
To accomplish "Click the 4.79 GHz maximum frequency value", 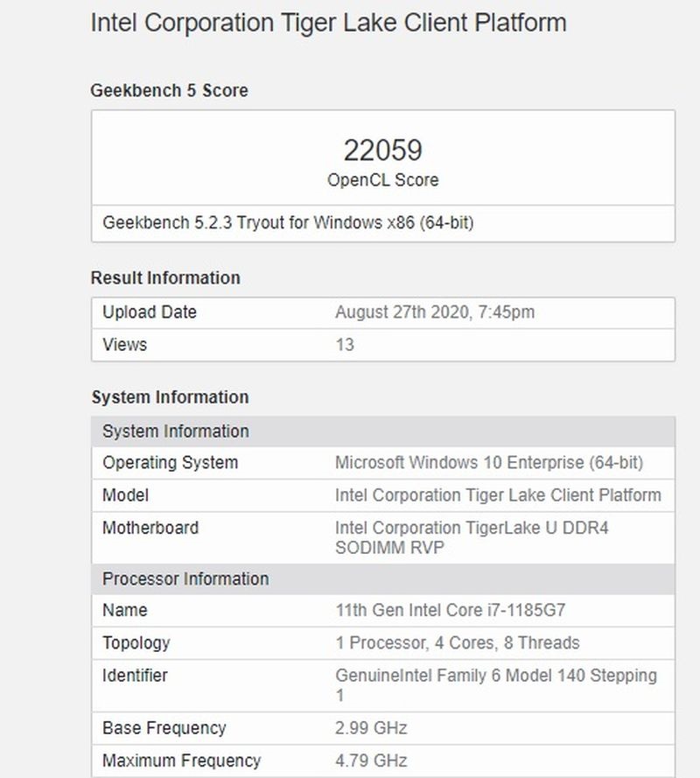I will pos(371,760).
